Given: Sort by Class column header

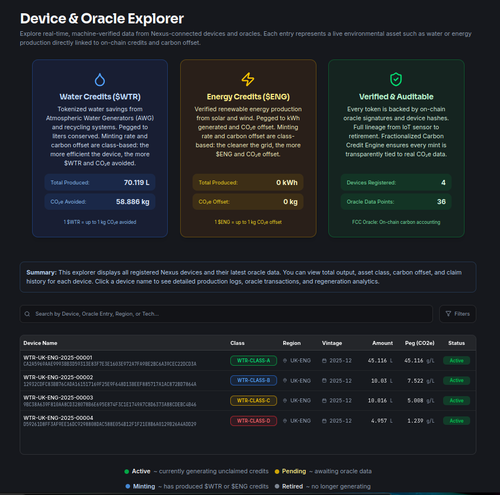Looking at the screenshot, I should point(237,343).
